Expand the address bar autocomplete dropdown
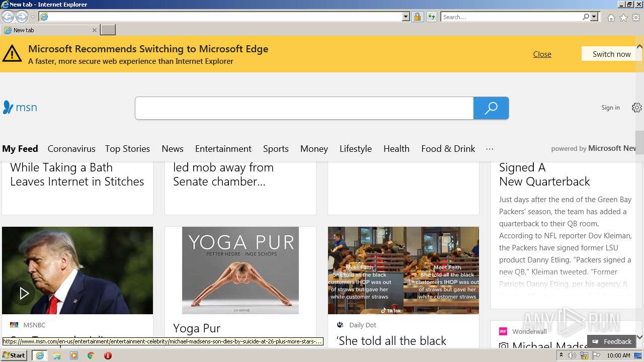Viewport: 644px width, 362px height. (406, 17)
